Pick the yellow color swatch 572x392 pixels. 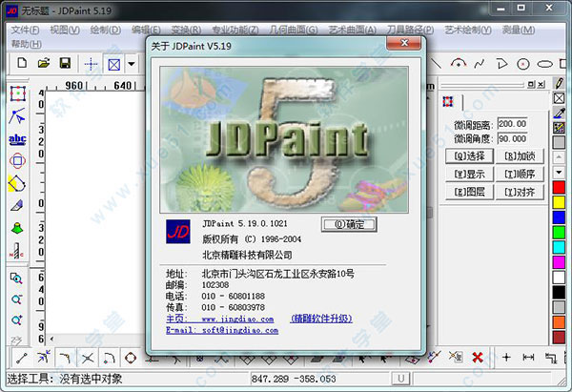point(559,202)
